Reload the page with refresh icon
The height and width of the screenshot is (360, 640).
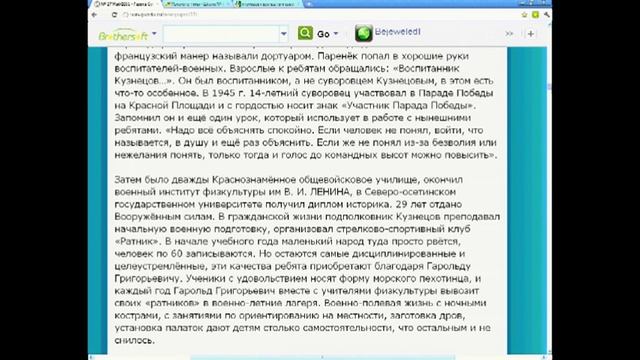[x=114, y=15]
